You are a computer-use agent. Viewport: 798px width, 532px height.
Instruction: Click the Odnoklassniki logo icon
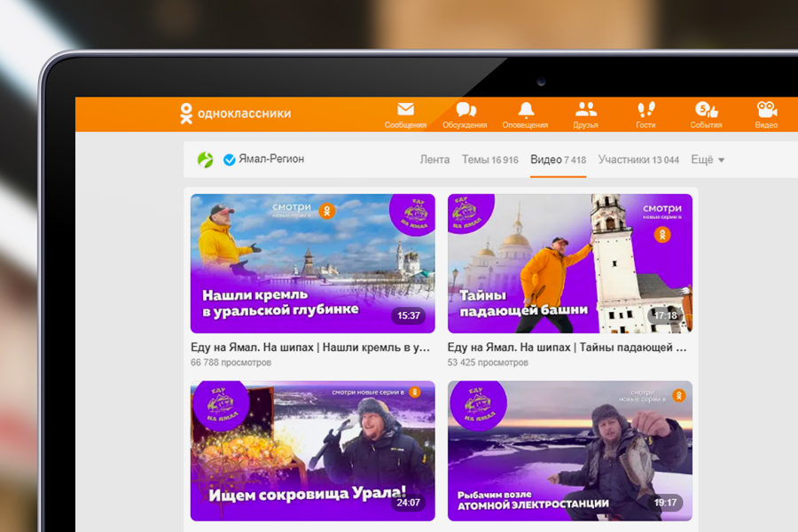pos(186,113)
